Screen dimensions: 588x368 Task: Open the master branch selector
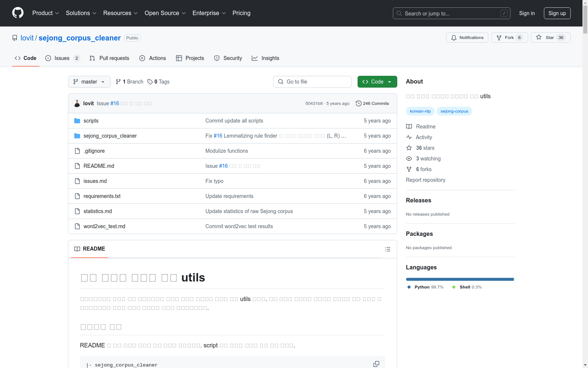[89, 82]
